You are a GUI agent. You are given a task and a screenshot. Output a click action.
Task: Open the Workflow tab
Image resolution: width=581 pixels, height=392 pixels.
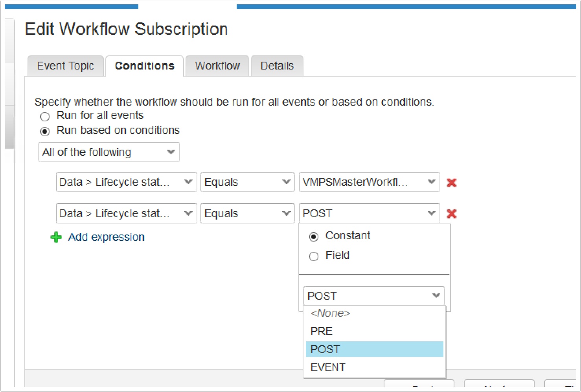[217, 66]
